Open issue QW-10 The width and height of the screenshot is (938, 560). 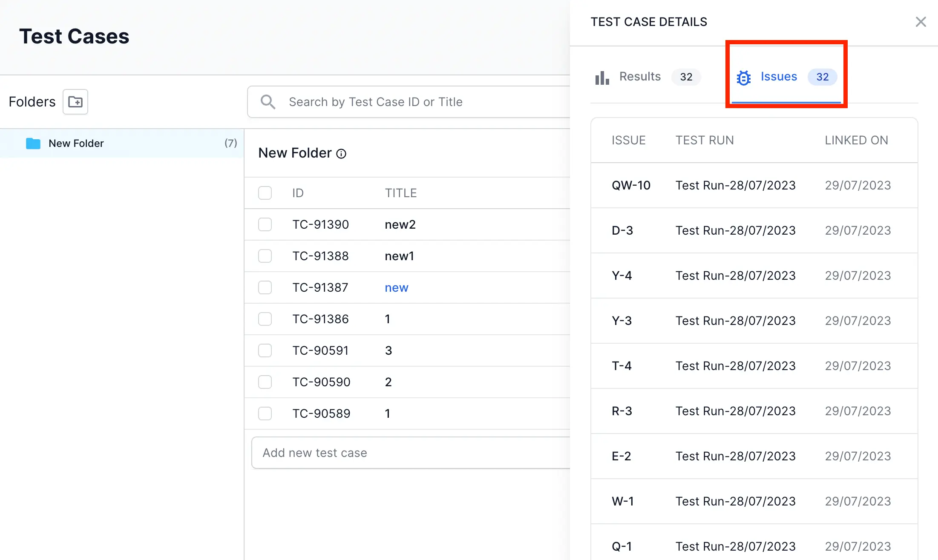[631, 185]
